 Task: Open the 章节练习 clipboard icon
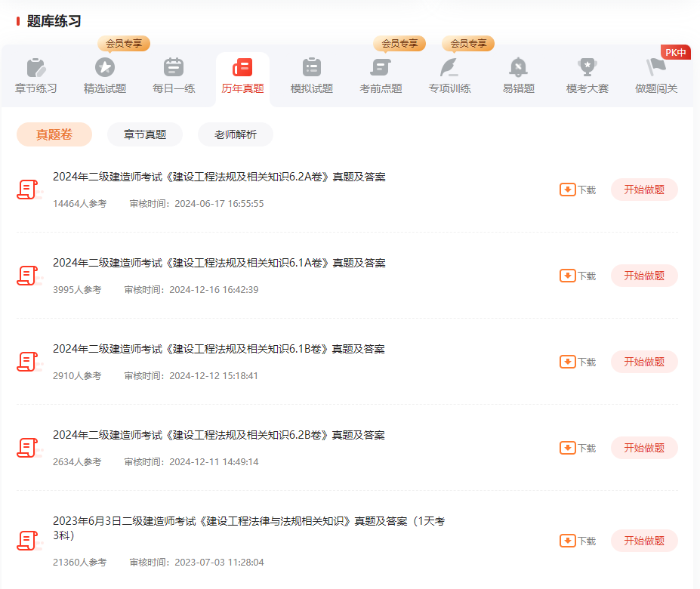(36, 68)
